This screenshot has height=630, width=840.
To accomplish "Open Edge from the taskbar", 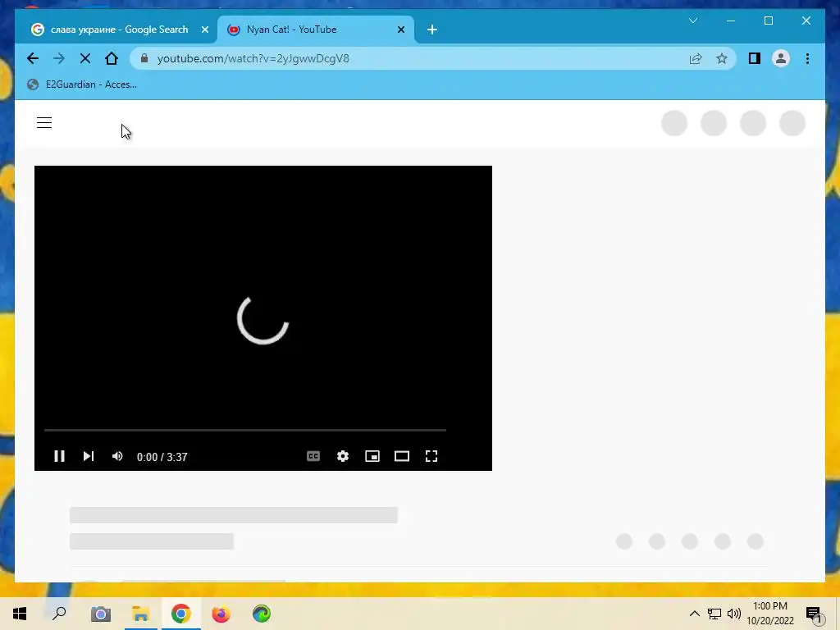I will point(262,614).
